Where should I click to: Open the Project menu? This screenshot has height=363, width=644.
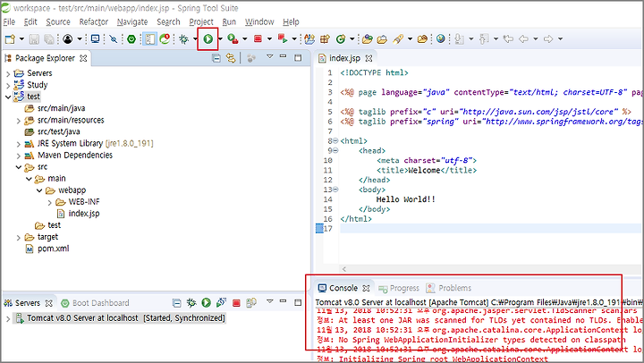[201, 21]
